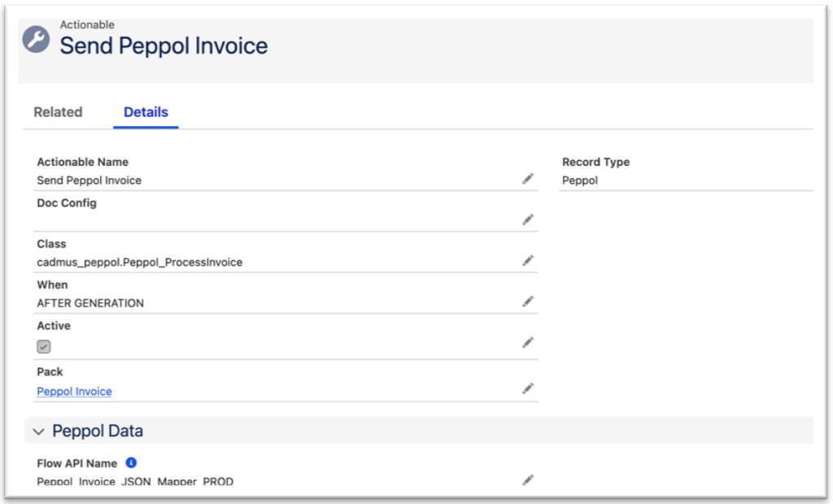
Task: Click the edit pencil for Pack
Action: pos(528,389)
